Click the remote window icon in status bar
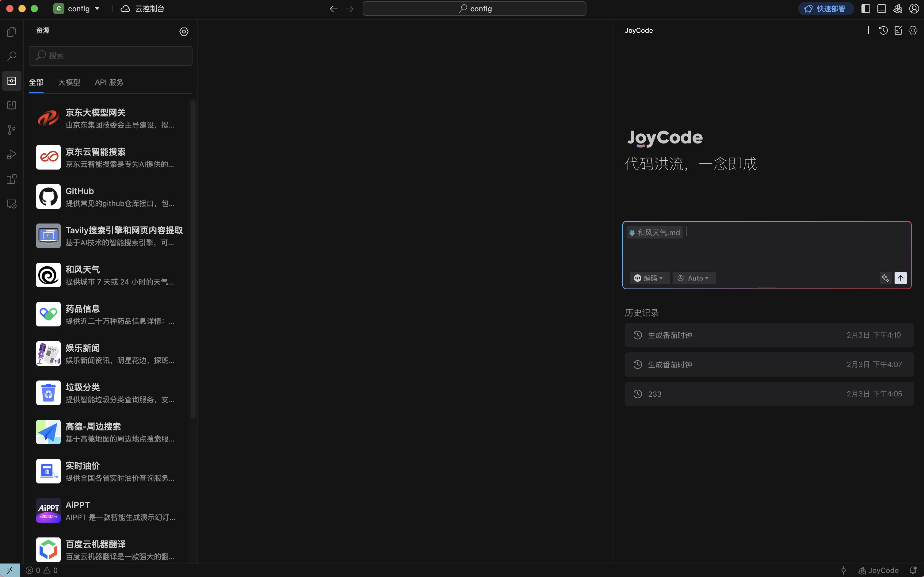The width and height of the screenshot is (924, 577). tap(10, 571)
